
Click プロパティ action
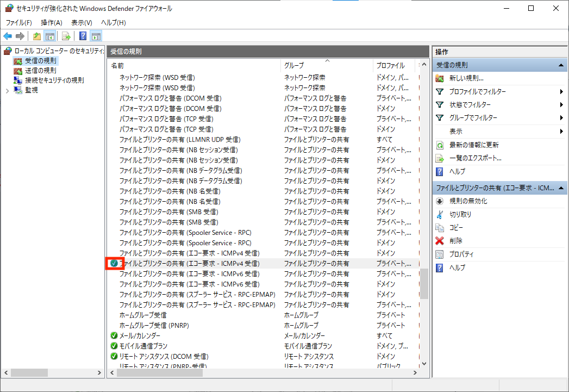pyautogui.click(x=461, y=254)
